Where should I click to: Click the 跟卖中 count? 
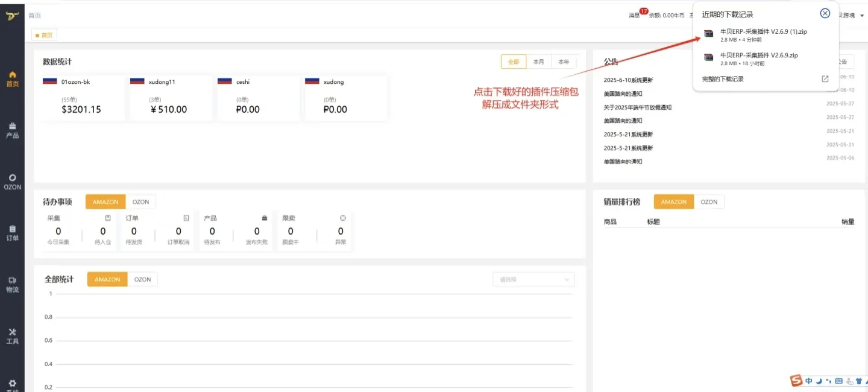[291, 231]
